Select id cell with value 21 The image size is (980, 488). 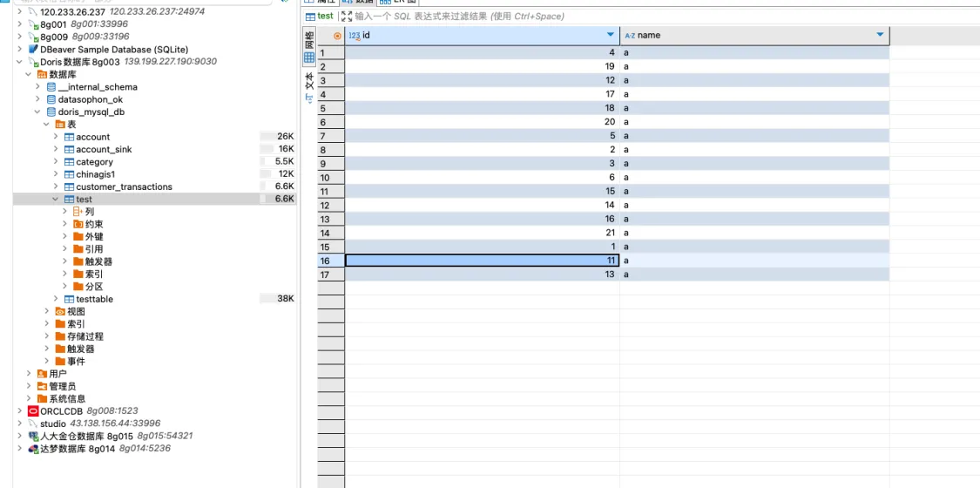point(482,233)
